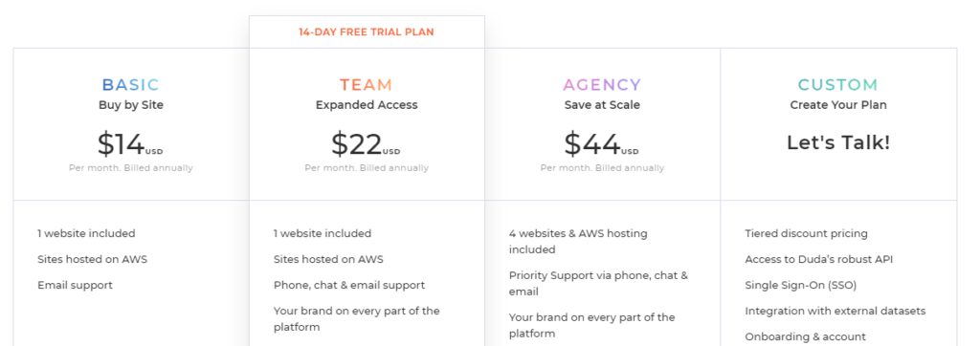Screen dimensions: 980x346
Task: Click Email support feature in Basic
Action: [x=75, y=286]
